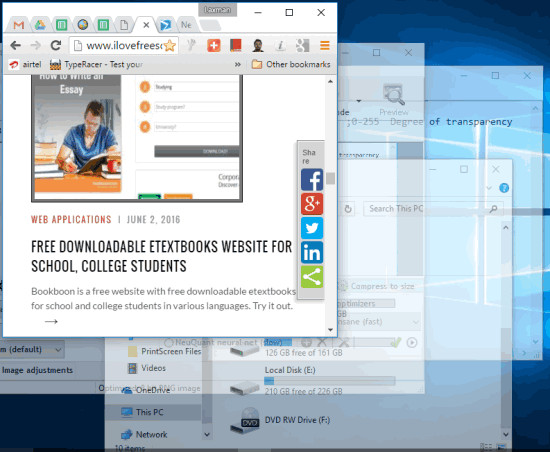Share the page on Google Plus
This screenshot has width=550, height=452.
click(312, 204)
